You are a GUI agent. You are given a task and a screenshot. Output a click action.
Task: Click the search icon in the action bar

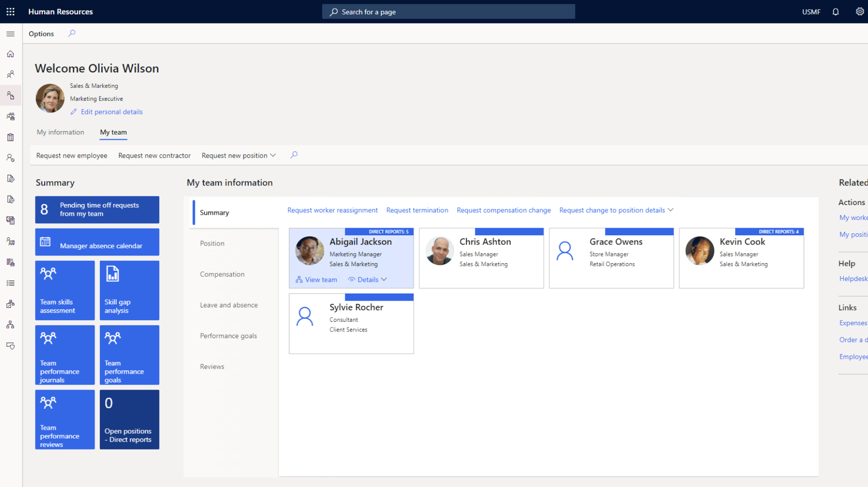[293, 155]
